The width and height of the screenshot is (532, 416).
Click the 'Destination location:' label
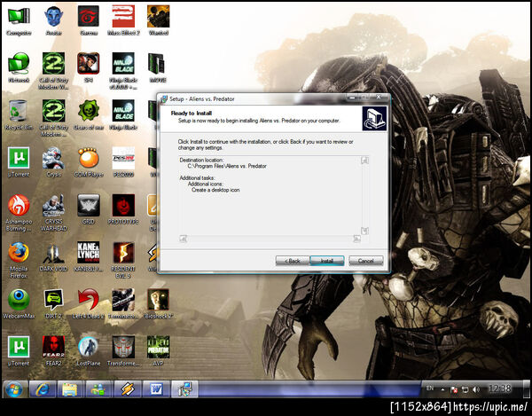pos(201,160)
